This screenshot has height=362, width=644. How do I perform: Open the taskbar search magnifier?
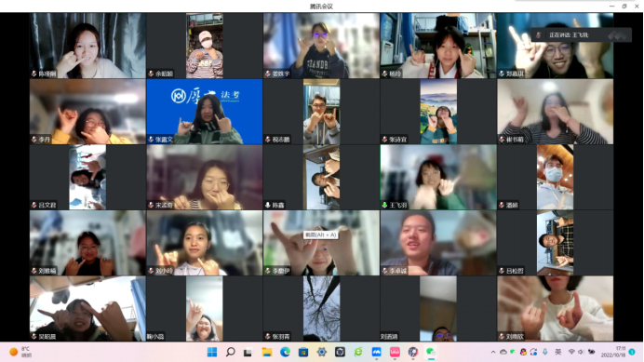click(x=231, y=352)
